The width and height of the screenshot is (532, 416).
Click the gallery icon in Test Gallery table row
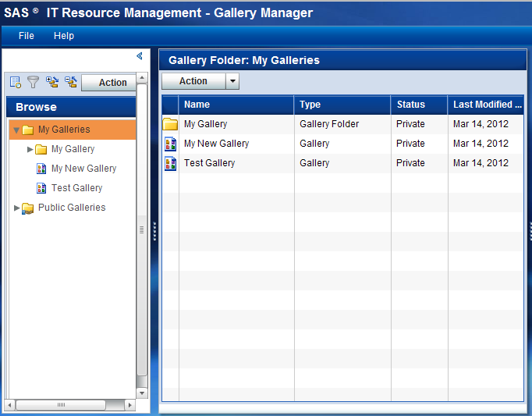[x=170, y=163]
